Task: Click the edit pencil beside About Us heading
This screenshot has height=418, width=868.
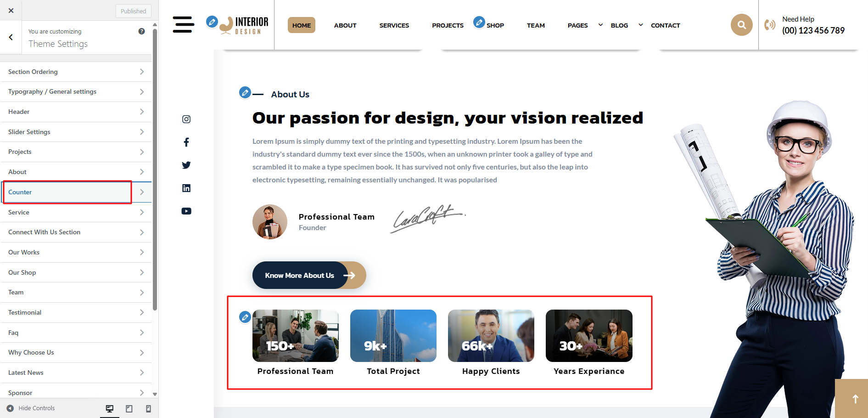Action: 245,93
